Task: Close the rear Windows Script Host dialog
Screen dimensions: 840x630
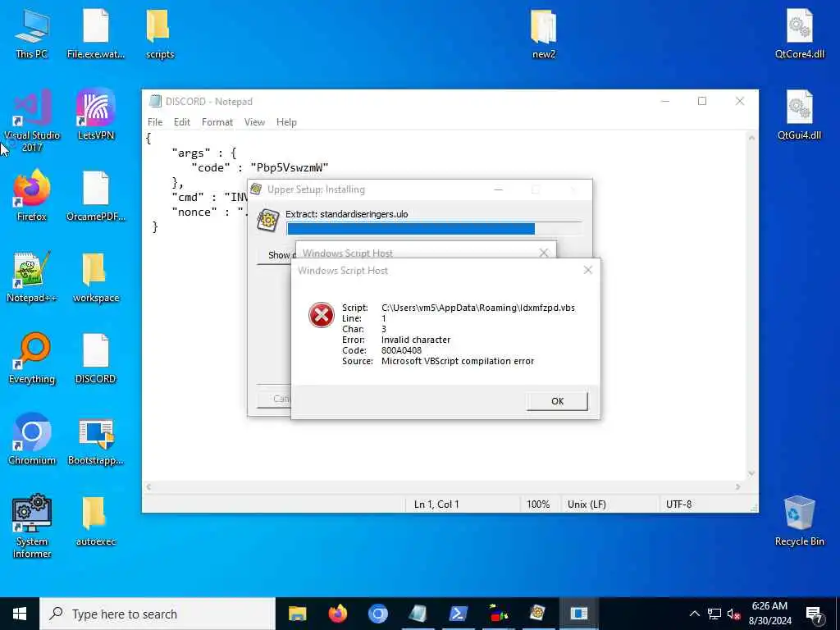Action: (x=544, y=253)
